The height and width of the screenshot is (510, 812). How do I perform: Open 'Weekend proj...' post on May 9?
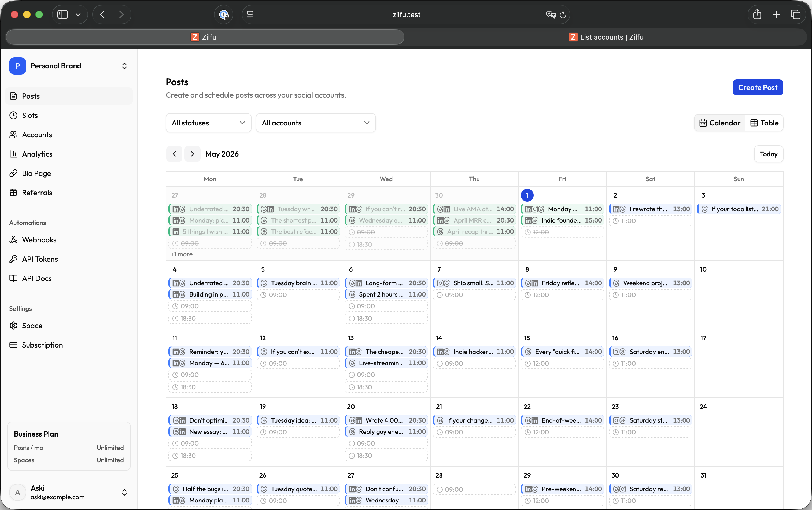coord(651,283)
